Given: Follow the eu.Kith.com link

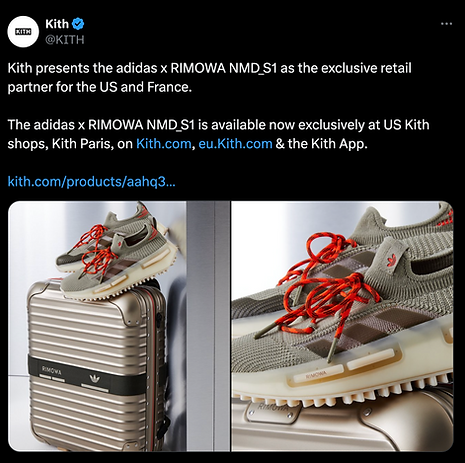Looking at the screenshot, I should point(235,144).
